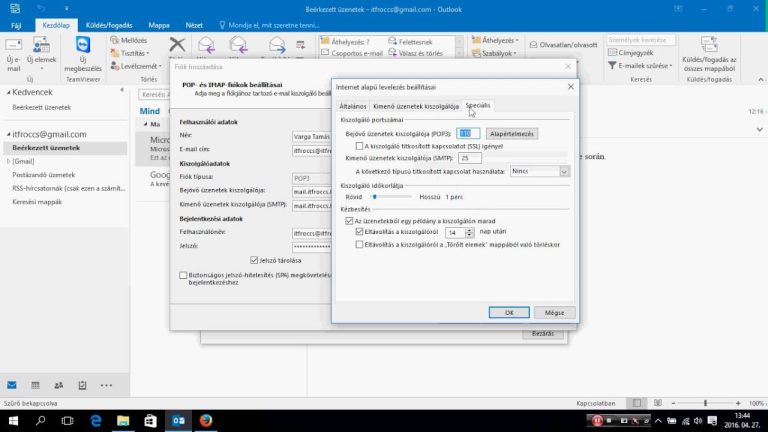The height and width of the screenshot is (432, 768).
Task: Launch Firefox from the taskbar
Action: tap(206, 421)
